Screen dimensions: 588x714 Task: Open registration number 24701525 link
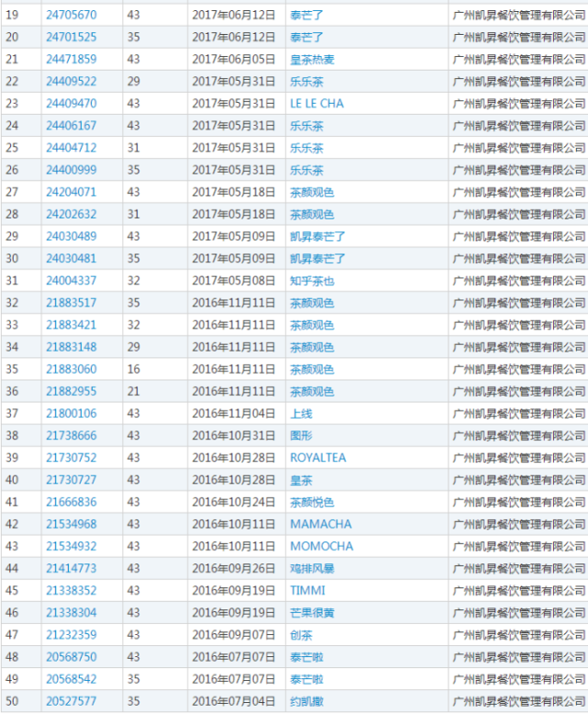72,37
